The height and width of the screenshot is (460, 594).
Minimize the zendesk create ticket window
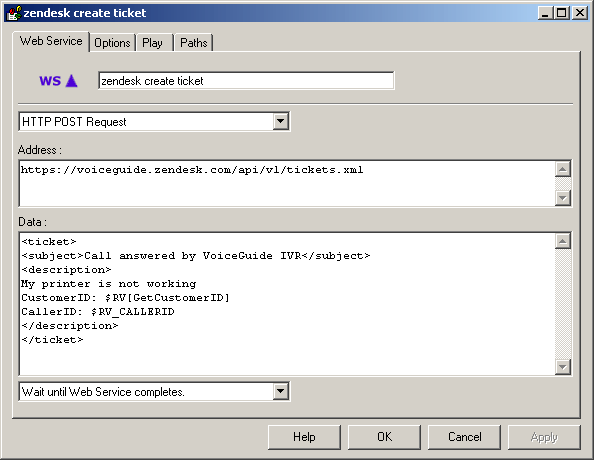click(546, 13)
